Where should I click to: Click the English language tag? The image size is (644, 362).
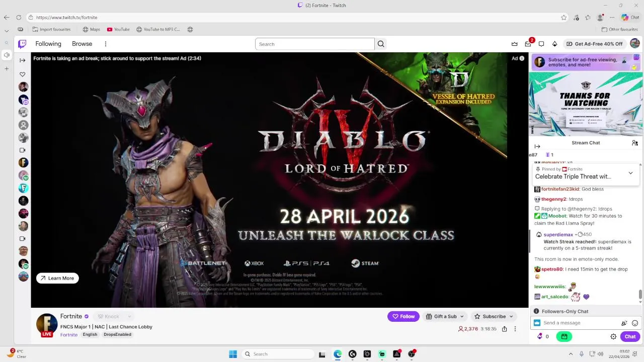(90, 335)
